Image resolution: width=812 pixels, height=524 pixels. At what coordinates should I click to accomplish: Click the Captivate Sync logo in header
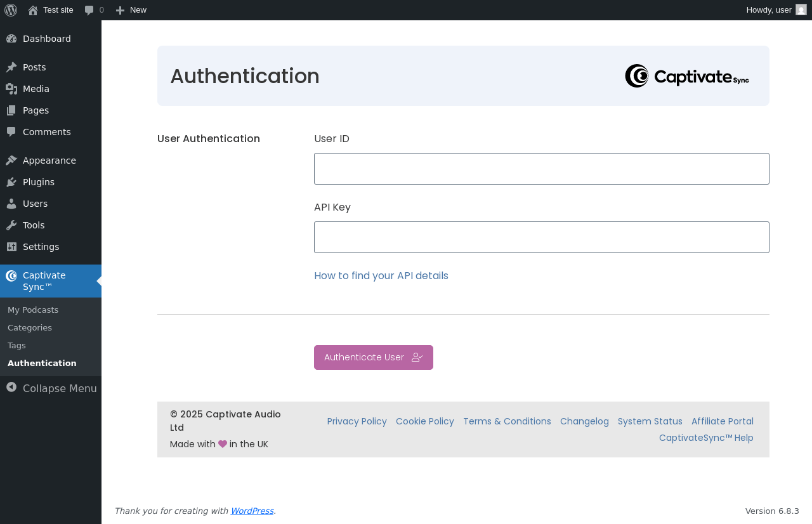687,76
